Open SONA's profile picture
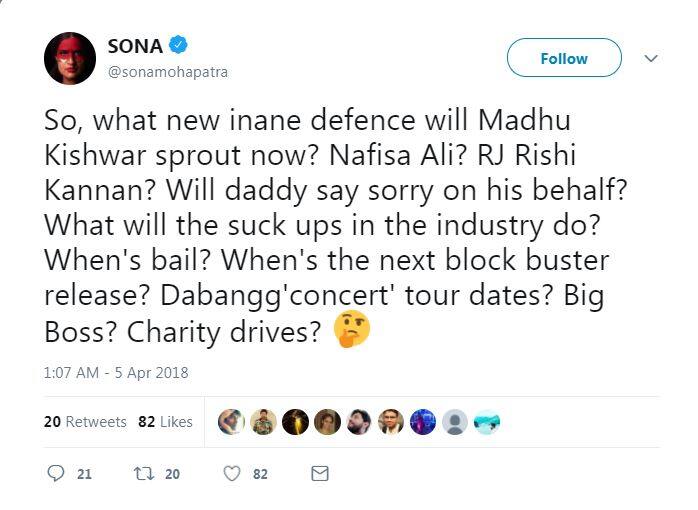 coord(70,58)
